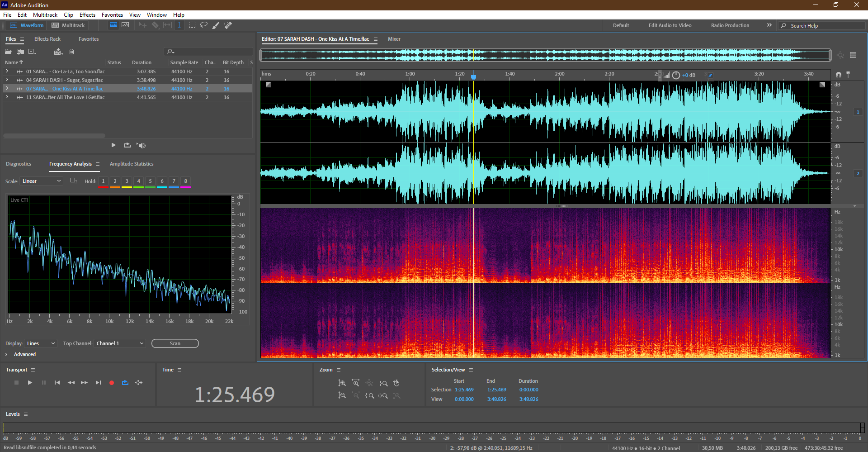Open the New File dropdown icon
Viewport: 868px width, 452px height.
point(32,52)
